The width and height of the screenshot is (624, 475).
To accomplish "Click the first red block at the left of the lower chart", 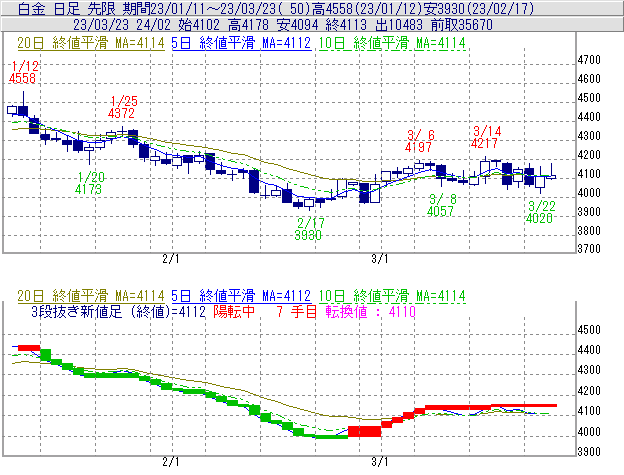I will point(29,348).
